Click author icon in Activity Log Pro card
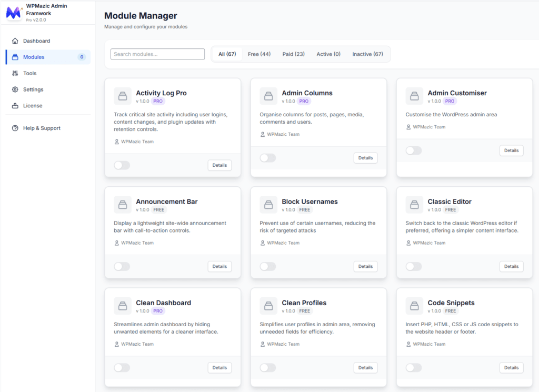 coord(116,142)
